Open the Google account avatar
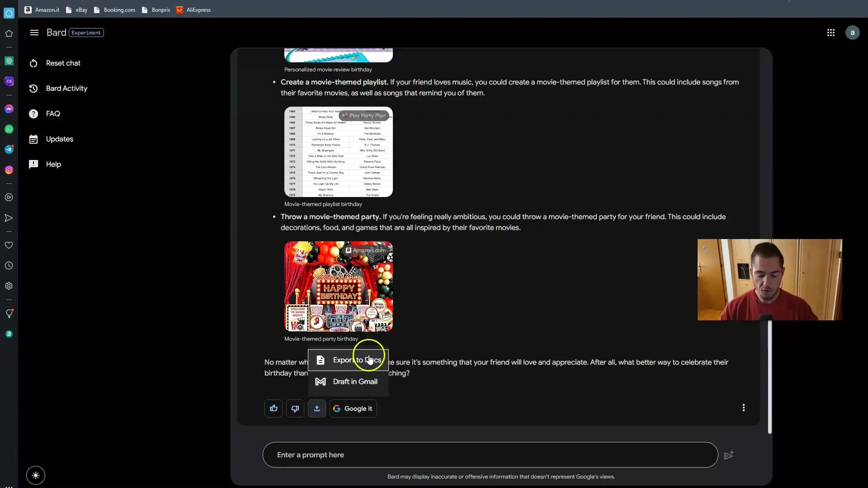This screenshot has width=868, height=488. coord(852,33)
